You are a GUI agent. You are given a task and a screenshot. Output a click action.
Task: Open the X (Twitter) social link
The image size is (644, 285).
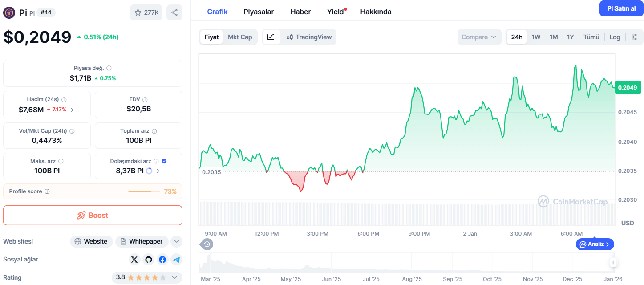134,260
